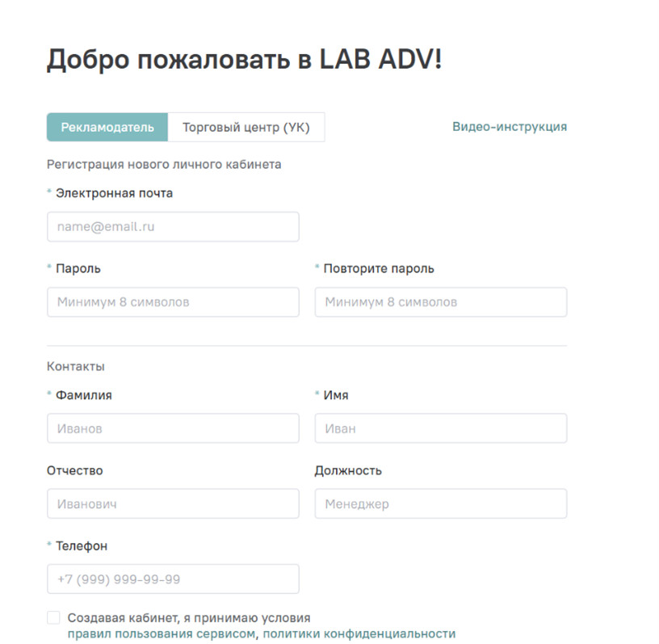Open правил пользования сервисом link
659x644 pixels.
(x=162, y=633)
